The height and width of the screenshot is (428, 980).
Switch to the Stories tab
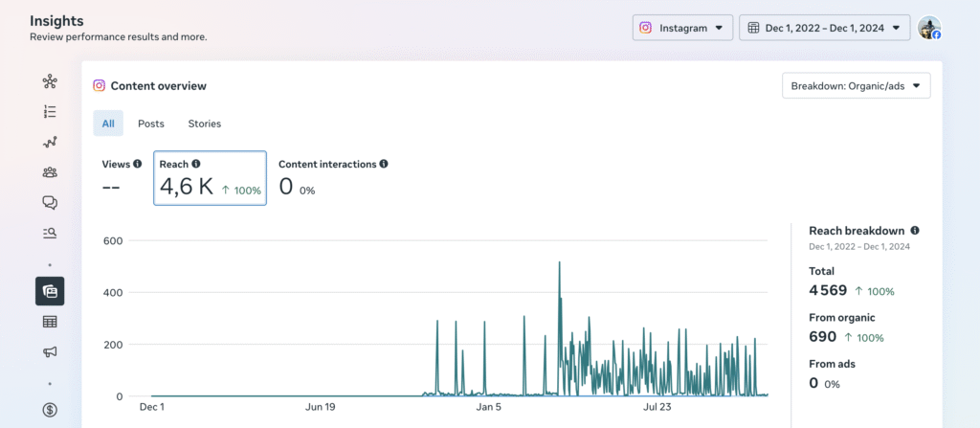tap(204, 124)
